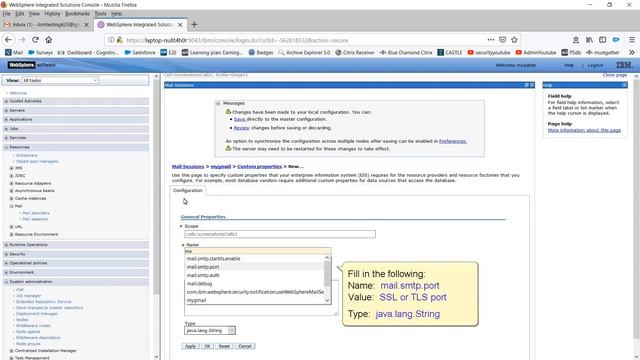Open More information about this page link
The image size is (640, 360).
tap(584, 130)
